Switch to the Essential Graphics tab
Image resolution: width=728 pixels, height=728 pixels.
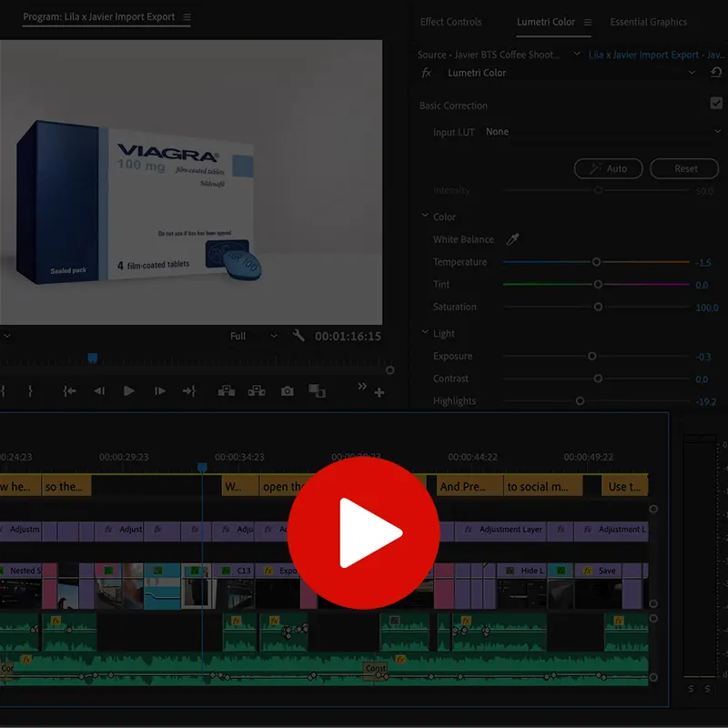click(x=648, y=22)
